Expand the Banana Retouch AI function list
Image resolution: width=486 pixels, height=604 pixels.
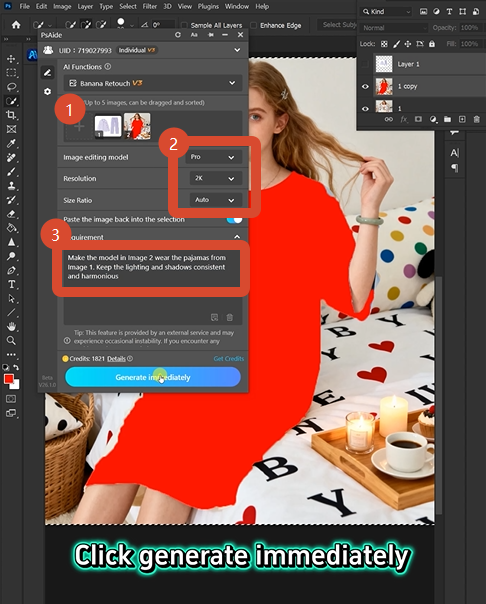pyautogui.click(x=153, y=83)
